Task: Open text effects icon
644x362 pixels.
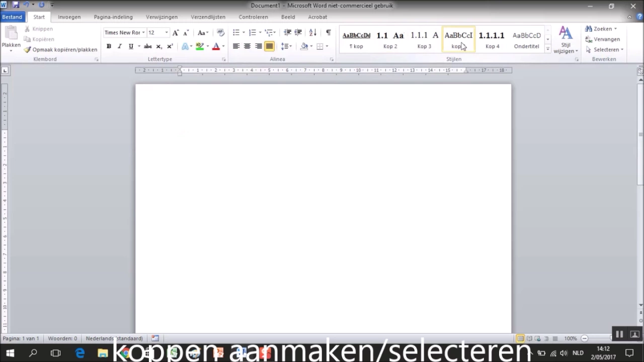Action: click(x=185, y=46)
